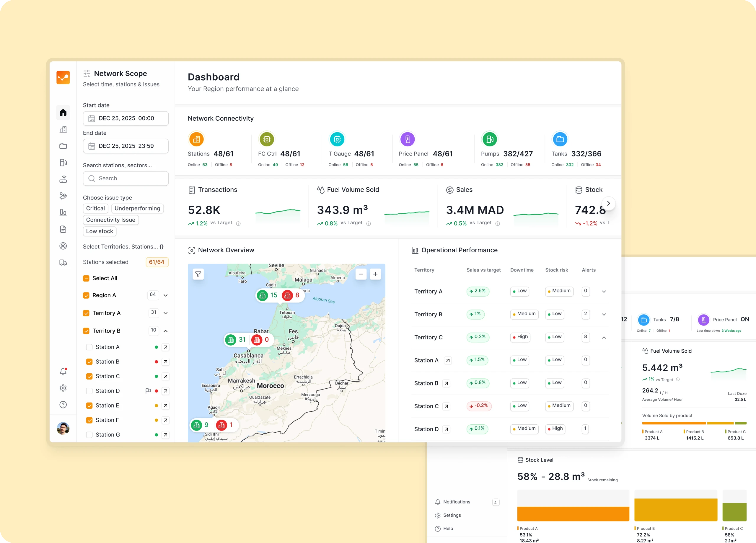Open Settings in the lower menu
Screen dimensions: 756x543
(x=452, y=515)
